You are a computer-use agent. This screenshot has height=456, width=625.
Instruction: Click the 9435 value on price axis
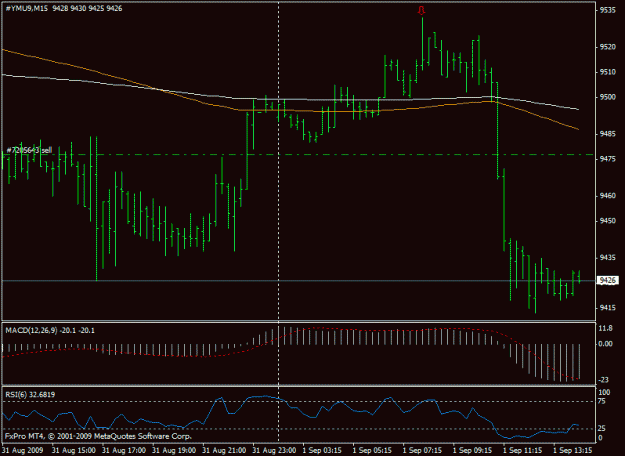pos(607,258)
